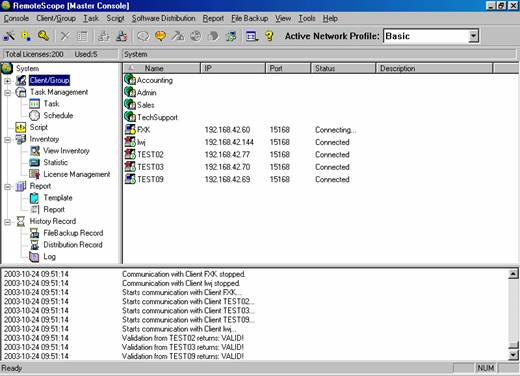Collapse the Task Management tree node
520x376 pixels.
pos(8,92)
